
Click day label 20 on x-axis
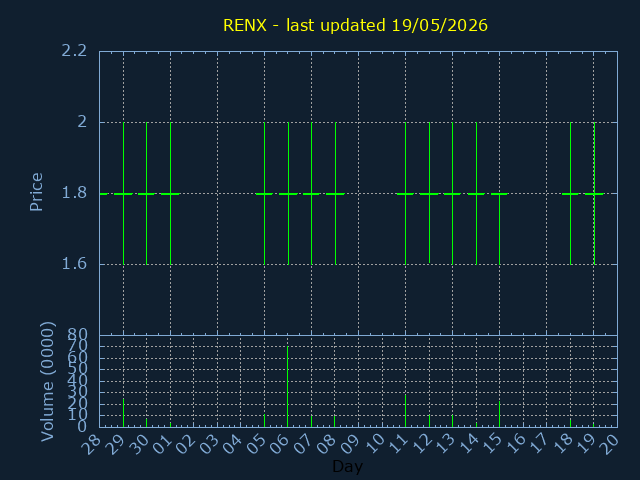pos(608,444)
